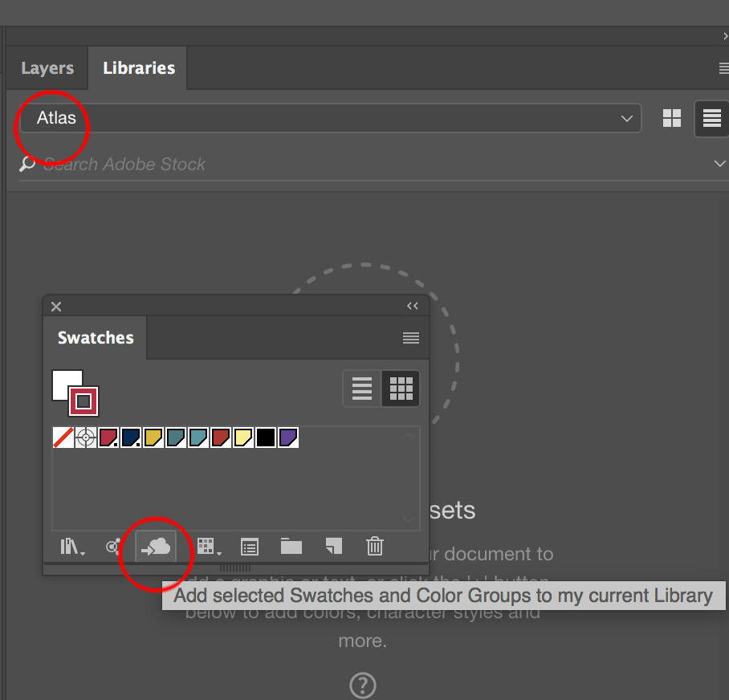
Task: Switch Libraries panel to grid view
Action: pos(671,118)
